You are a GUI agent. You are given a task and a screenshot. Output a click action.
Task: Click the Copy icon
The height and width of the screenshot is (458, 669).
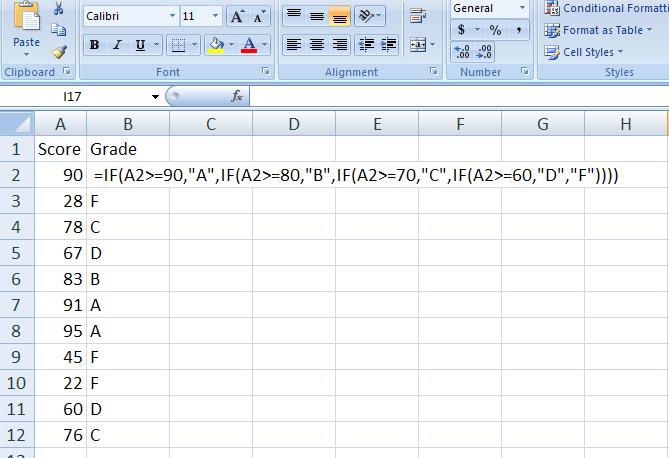coord(59,29)
